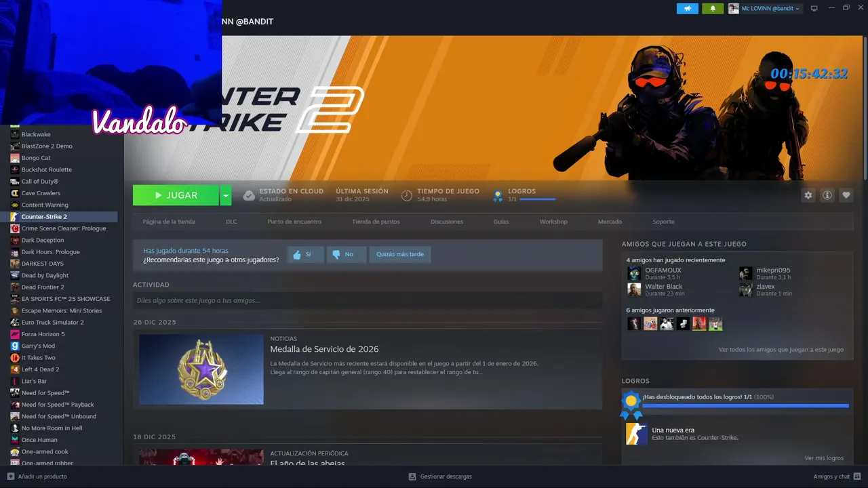Open Medalla de Servicio de 2026 thumbnail

tap(201, 369)
